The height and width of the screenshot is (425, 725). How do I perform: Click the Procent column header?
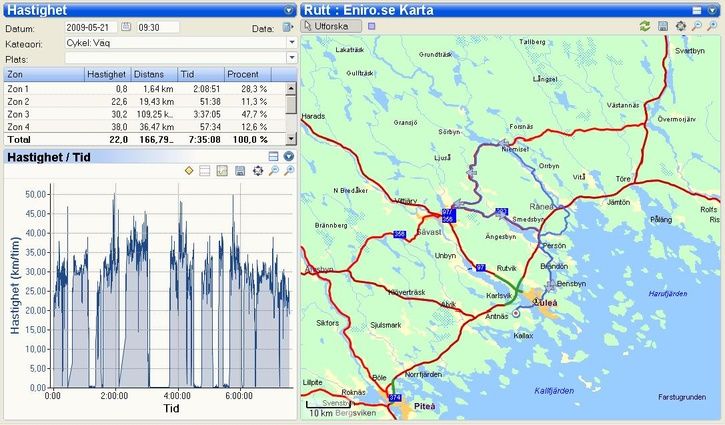[x=243, y=74]
